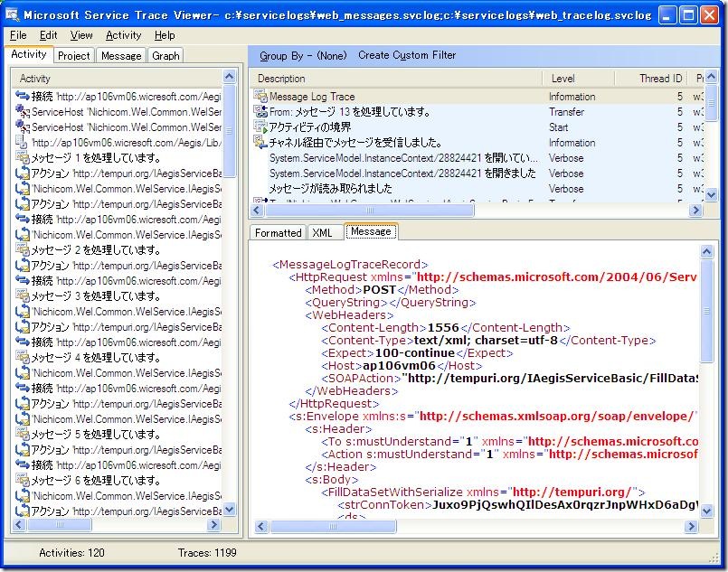The height and width of the screenshot is (572, 728).
Task: Open the Edit menu
Action: click(x=48, y=35)
